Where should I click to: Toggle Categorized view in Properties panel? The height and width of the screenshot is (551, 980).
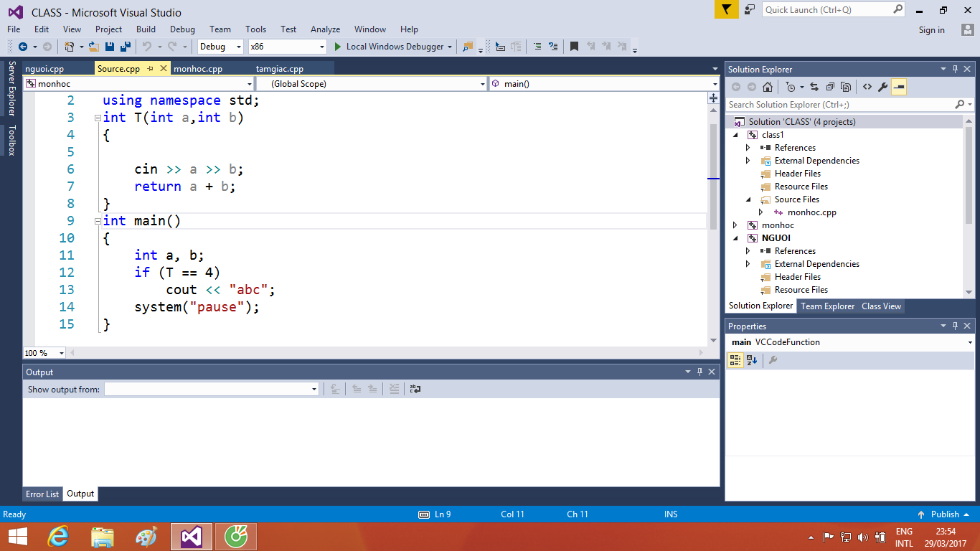pyautogui.click(x=735, y=360)
